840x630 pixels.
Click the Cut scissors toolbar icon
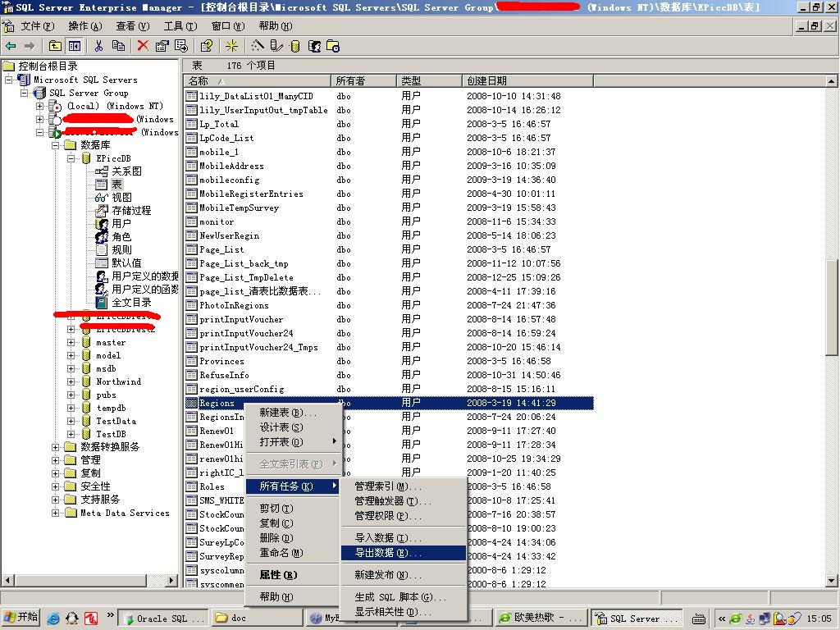coord(99,46)
